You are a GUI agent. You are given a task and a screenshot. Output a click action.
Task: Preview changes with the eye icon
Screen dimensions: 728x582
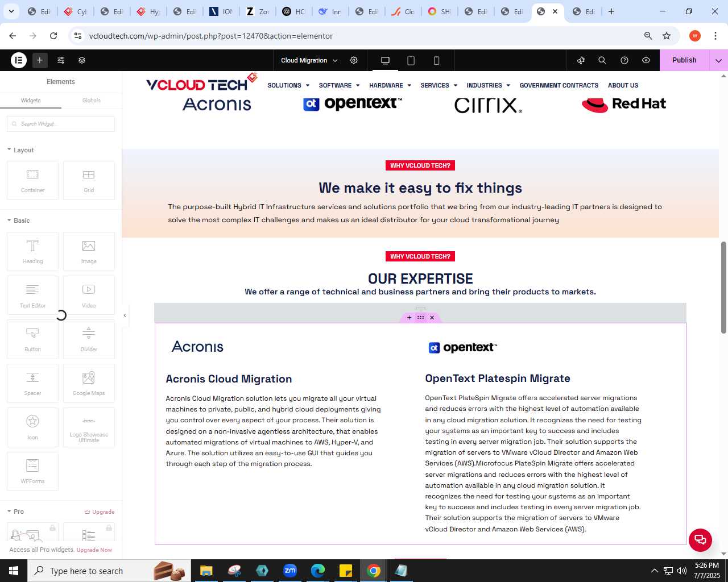click(646, 60)
